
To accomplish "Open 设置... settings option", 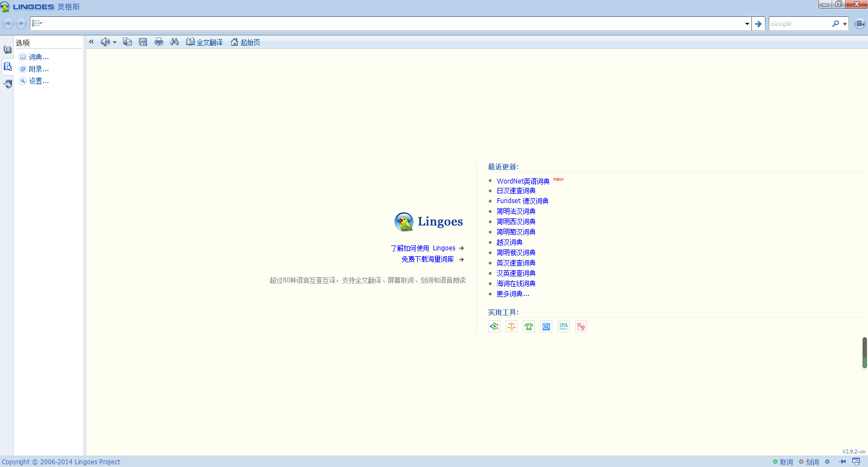I will pos(34,81).
